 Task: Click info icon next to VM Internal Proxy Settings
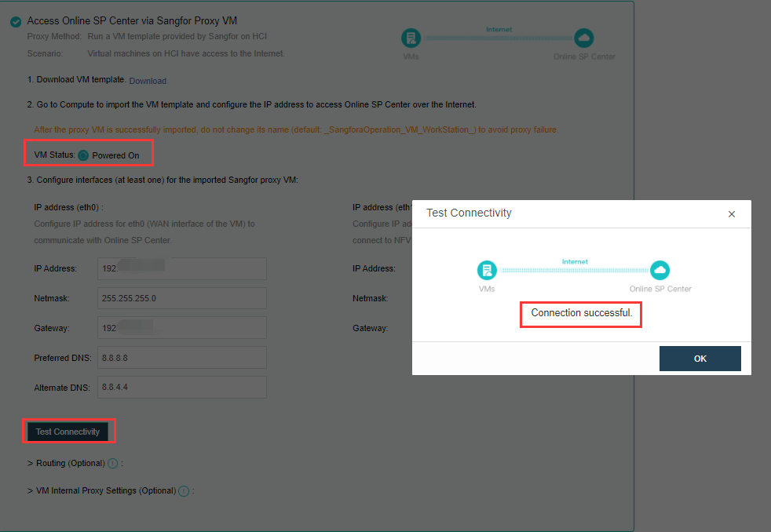click(x=184, y=490)
